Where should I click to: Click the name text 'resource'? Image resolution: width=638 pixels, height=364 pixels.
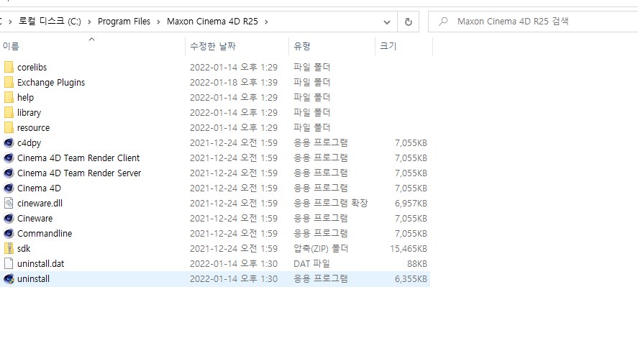[33, 128]
